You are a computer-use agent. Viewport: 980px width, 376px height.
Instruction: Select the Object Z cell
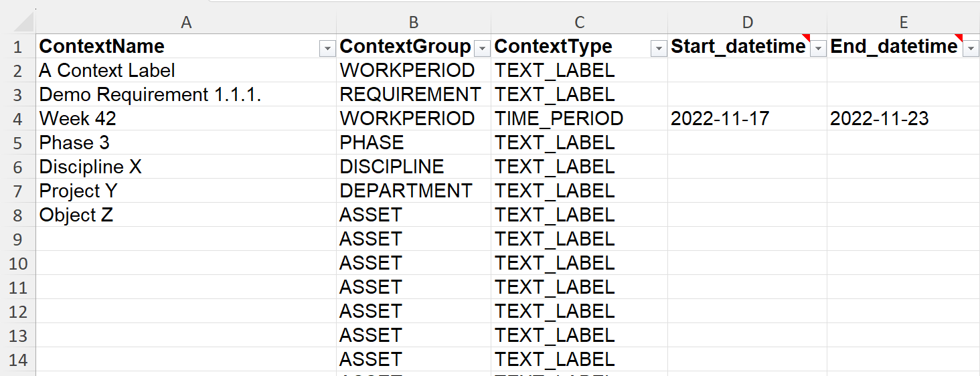[76, 215]
